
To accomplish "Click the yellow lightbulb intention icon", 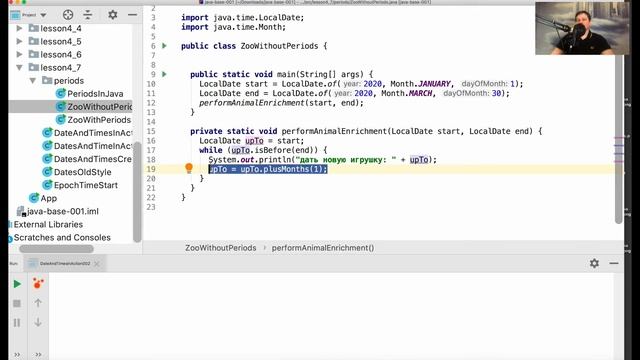I will click(189, 168).
